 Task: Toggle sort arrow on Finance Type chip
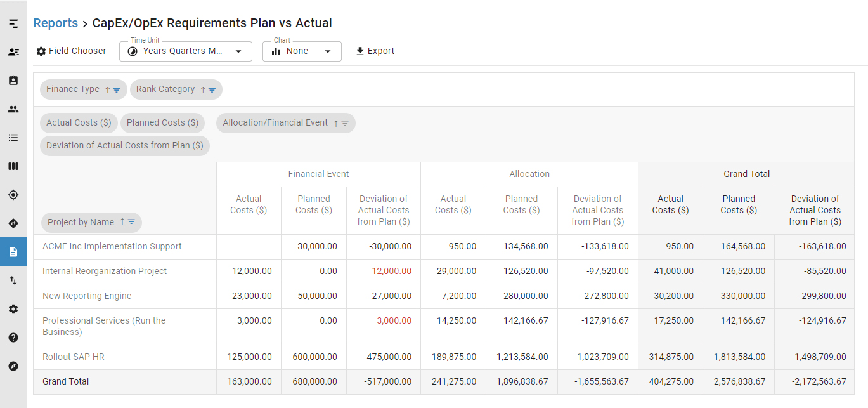pyautogui.click(x=108, y=89)
